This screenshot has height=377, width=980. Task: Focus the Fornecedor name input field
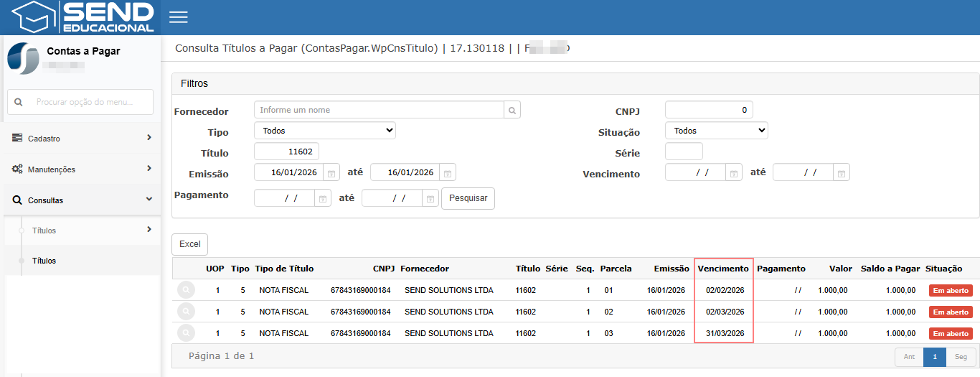[379, 110]
